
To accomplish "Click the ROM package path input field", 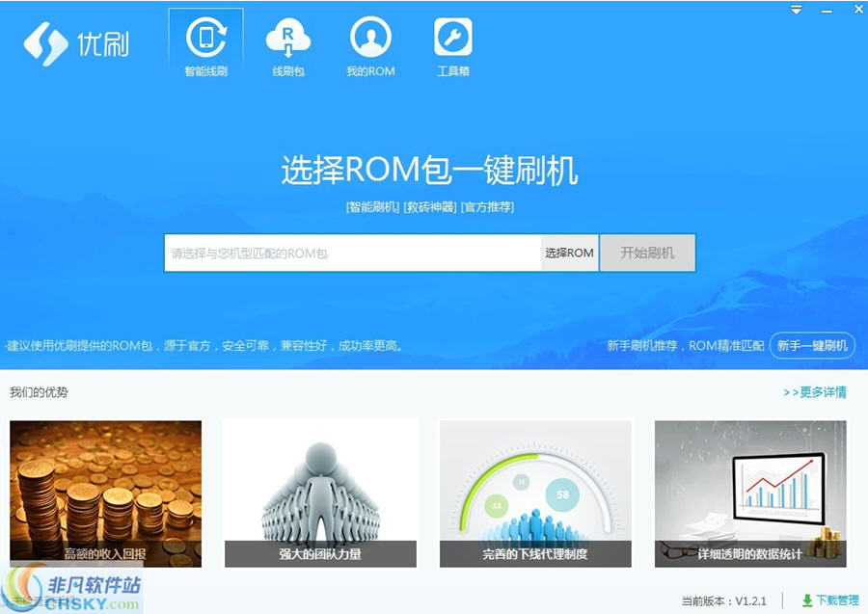I will point(352,253).
